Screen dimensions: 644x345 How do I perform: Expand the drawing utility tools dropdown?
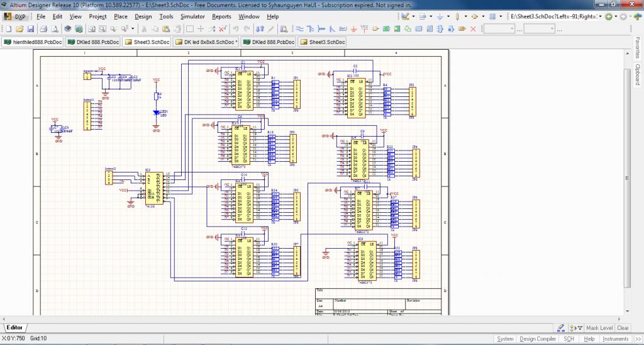pyautogui.click(x=412, y=16)
